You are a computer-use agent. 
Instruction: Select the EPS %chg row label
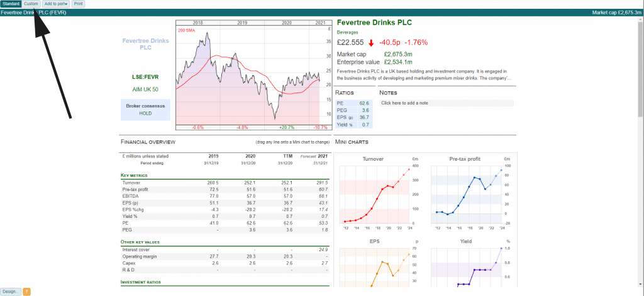click(x=132, y=210)
